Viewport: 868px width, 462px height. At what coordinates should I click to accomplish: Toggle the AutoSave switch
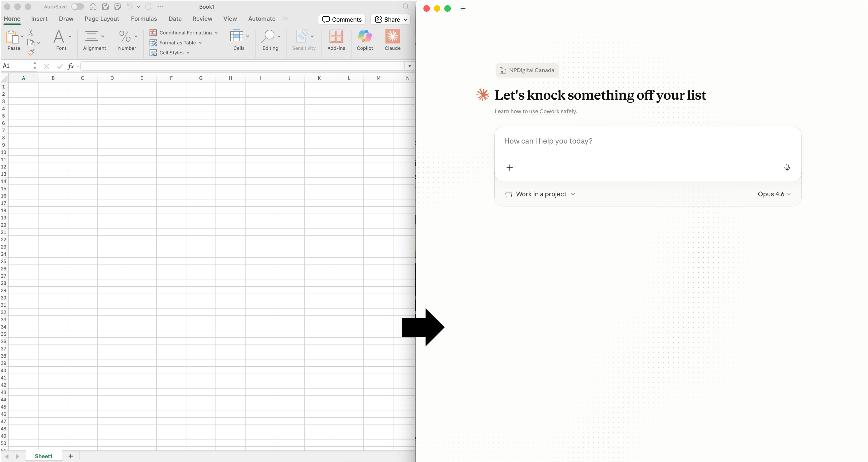click(x=77, y=7)
